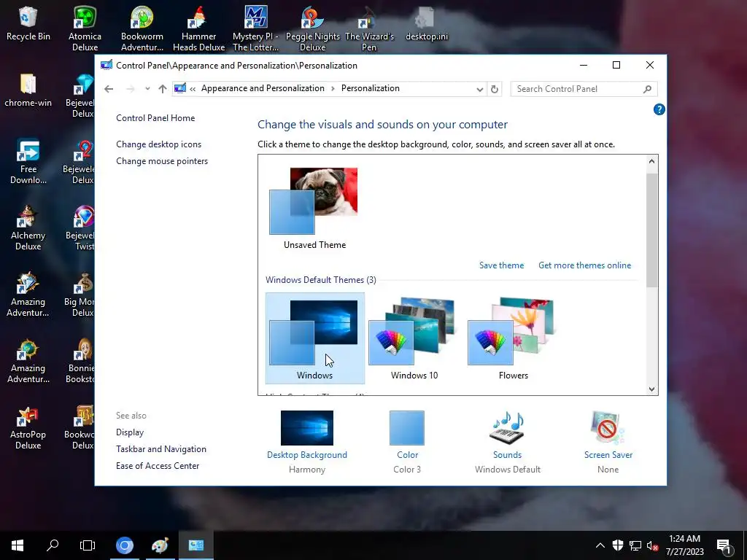Open taskbar Search magnifier
The image size is (747, 560).
[53, 545]
